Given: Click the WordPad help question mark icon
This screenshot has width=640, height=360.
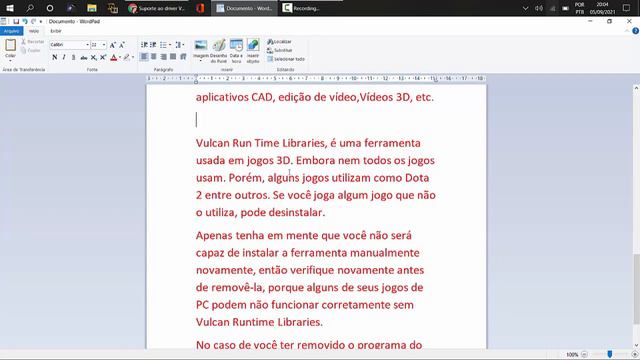Looking at the screenshot, I should 635,31.
